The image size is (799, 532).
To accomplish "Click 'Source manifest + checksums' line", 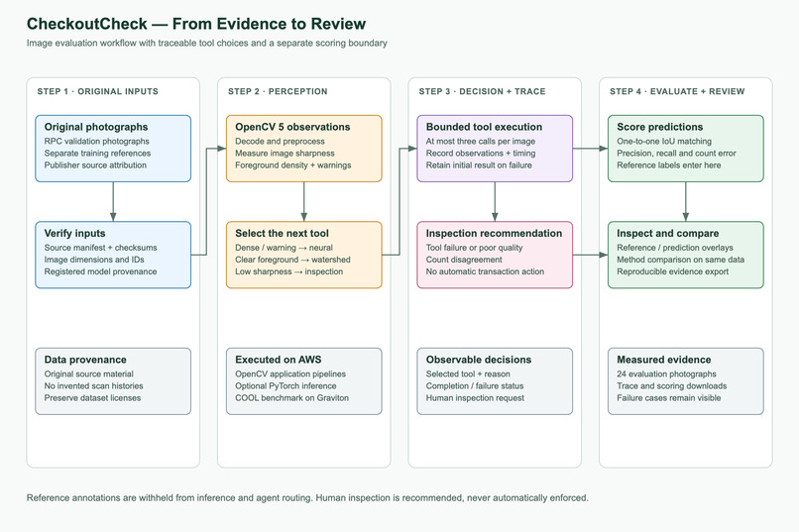I will coord(100,248).
